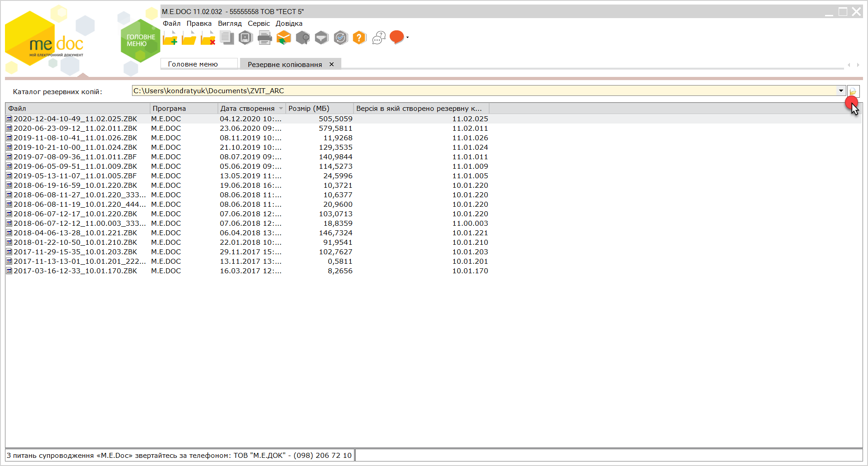The height and width of the screenshot is (466, 868).
Task: Click the sort arrow on Дата створення column
Action: [x=281, y=109]
